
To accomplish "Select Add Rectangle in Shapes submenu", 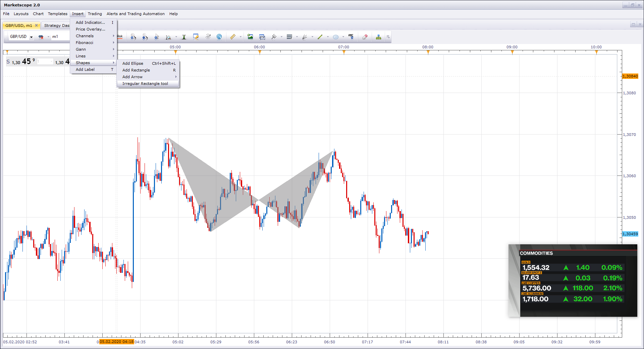I will [x=148, y=70].
